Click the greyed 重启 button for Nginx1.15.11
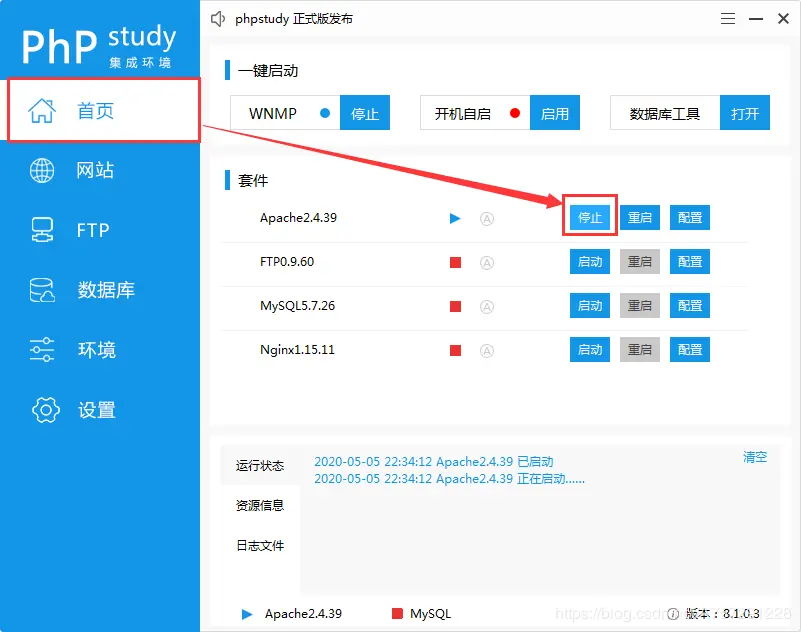Viewport: 801px width, 632px height. coord(640,349)
